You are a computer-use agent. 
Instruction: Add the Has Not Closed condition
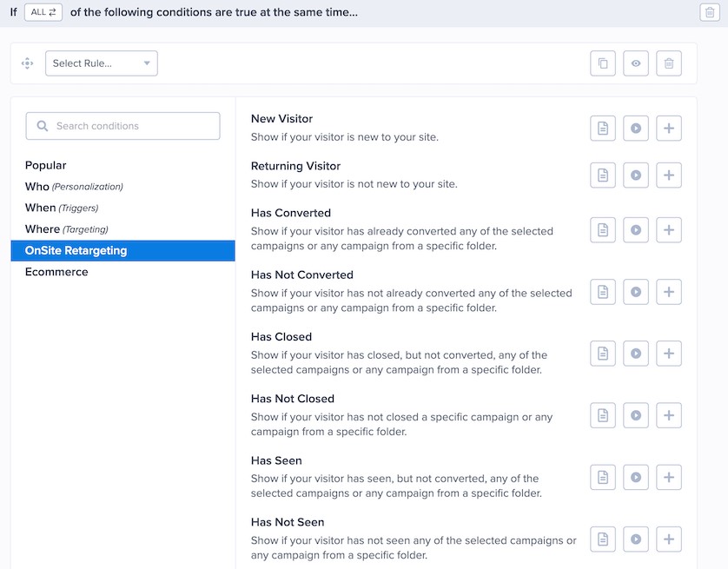tap(669, 415)
